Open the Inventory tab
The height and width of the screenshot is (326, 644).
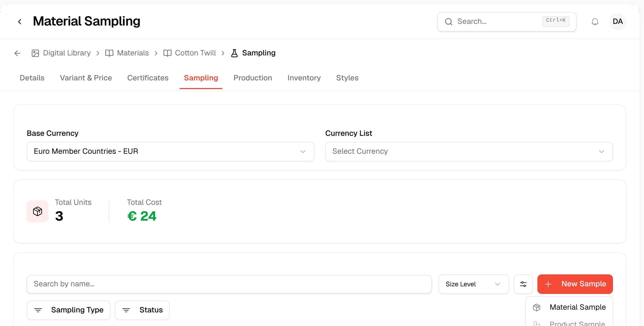(x=304, y=78)
